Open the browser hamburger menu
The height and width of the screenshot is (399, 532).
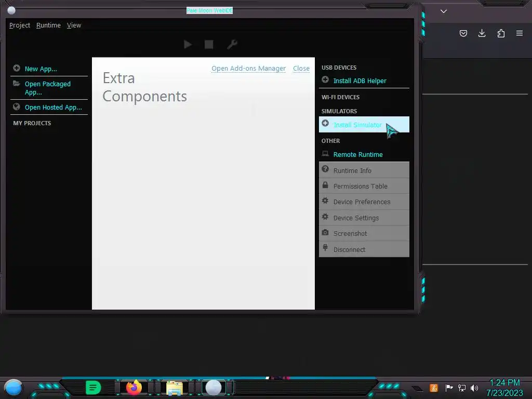[x=520, y=33]
